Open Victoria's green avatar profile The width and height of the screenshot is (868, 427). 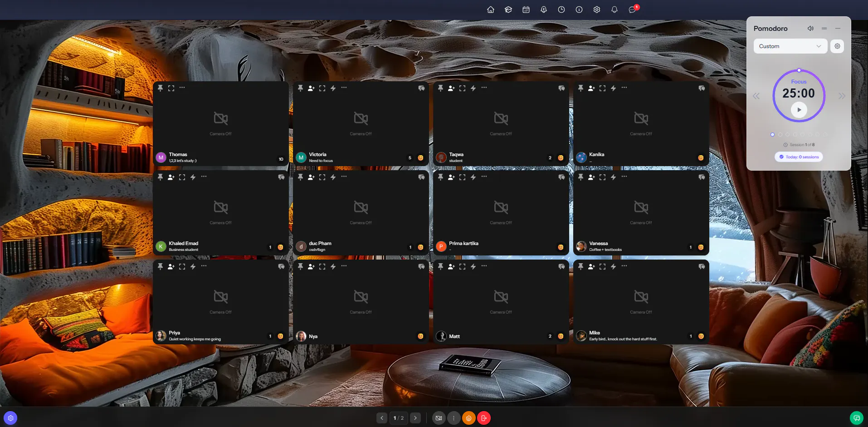click(x=301, y=157)
